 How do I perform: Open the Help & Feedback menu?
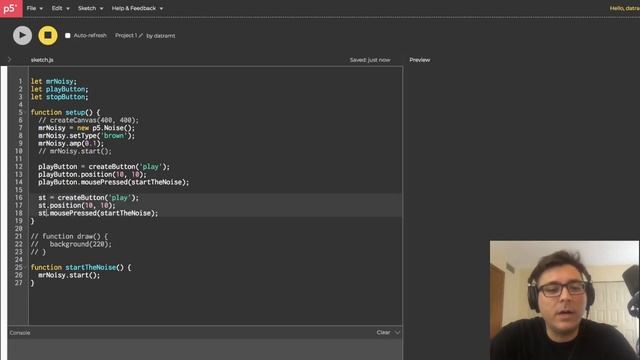137,8
